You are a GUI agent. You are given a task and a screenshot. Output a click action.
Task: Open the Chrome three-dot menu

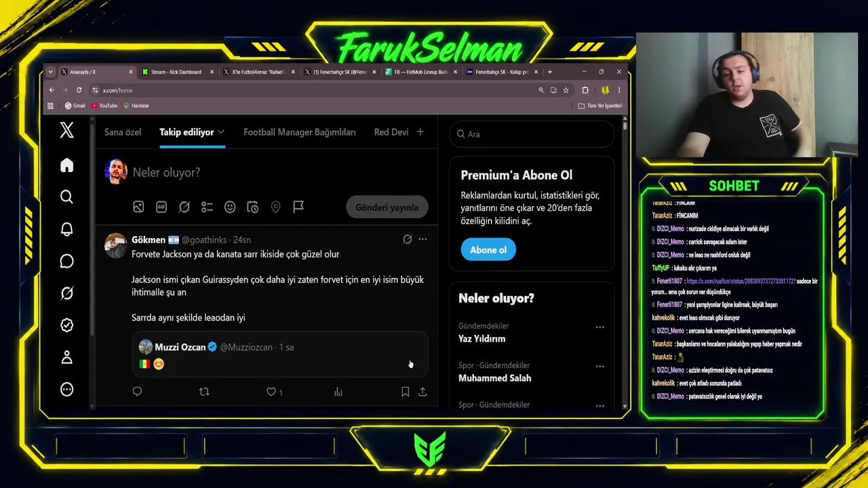click(619, 90)
